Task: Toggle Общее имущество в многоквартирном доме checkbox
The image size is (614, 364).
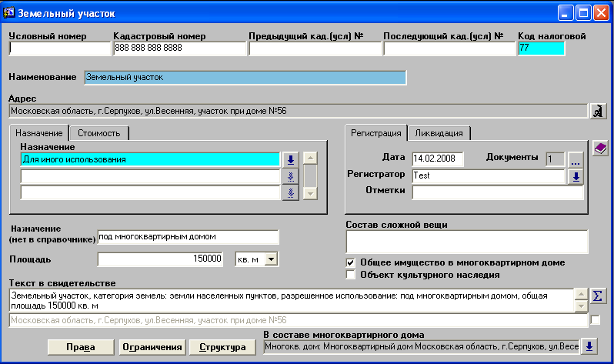Action: click(350, 262)
